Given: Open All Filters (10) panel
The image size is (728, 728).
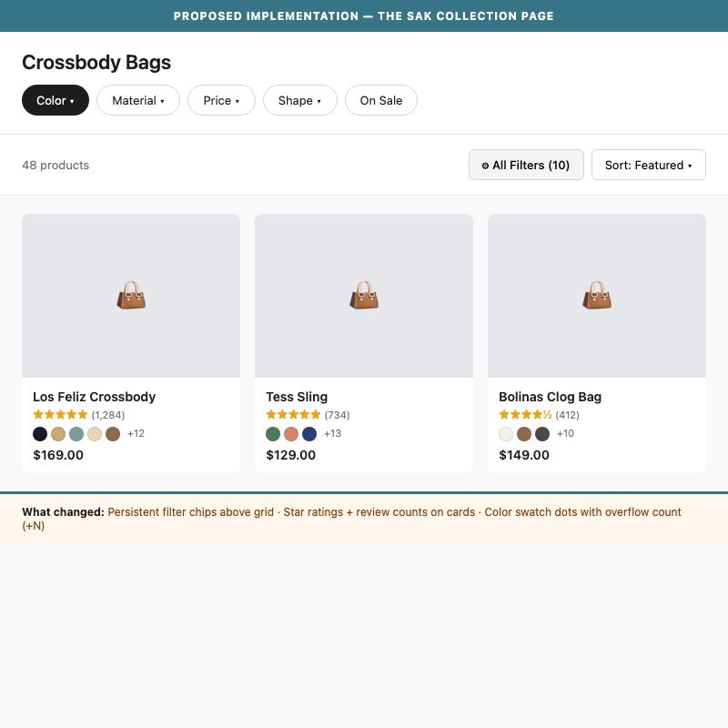Looking at the screenshot, I should pyautogui.click(x=526, y=165).
